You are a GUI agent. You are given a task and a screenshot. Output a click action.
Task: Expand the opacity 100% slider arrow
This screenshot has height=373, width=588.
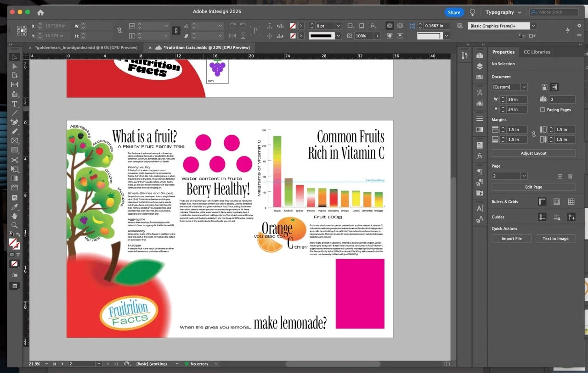[x=378, y=36]
